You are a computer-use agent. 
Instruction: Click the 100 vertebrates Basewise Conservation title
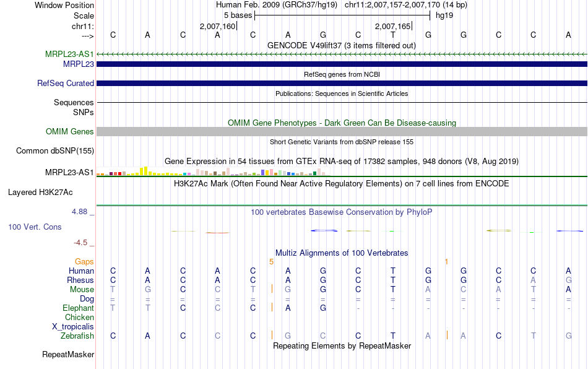click(342, 212)
